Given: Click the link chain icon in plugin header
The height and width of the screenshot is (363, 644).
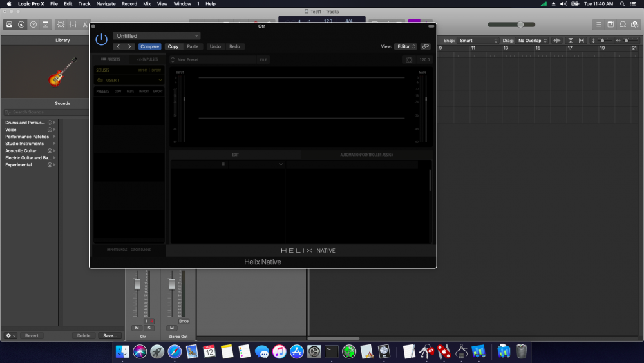Looking at the screenshot, I should [426, 46].
